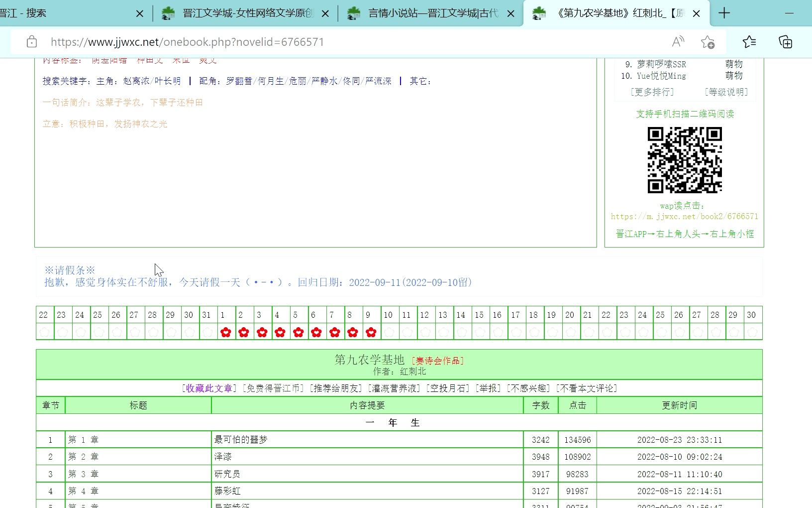Click the 赛诗会作品 label
This screenshot has height=508, width=812.
click(x=438, y=361)
